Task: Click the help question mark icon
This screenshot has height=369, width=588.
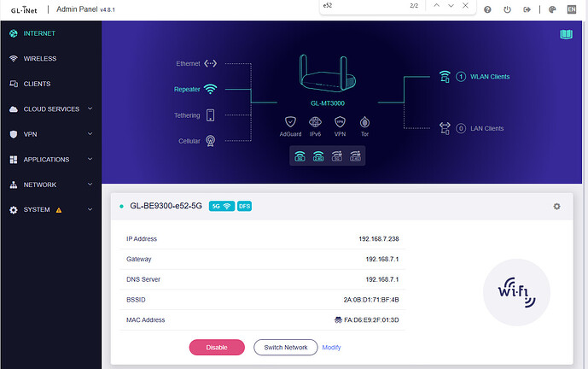Action: pos(486,10)
